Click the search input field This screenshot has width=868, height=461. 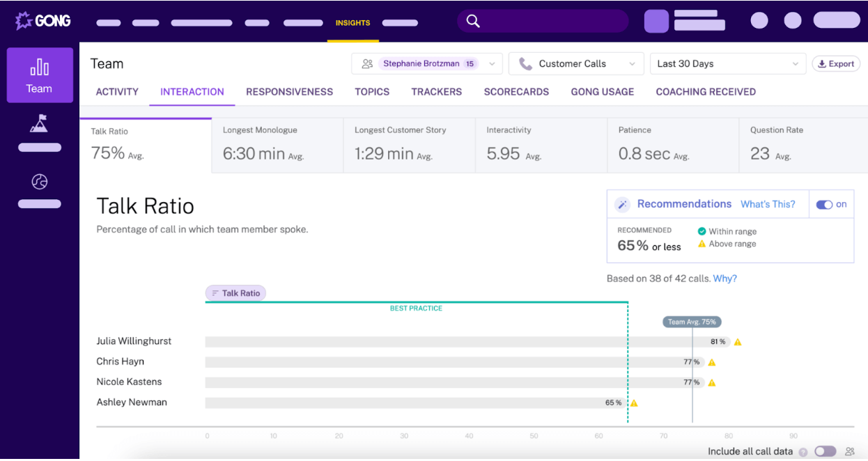click(543, 21)
